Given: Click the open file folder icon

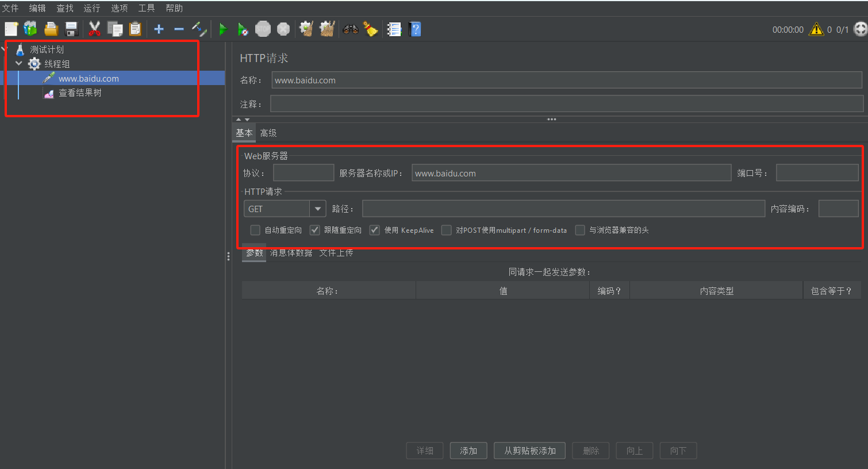Looking at the screenshot, I should (x=51, y=29).
